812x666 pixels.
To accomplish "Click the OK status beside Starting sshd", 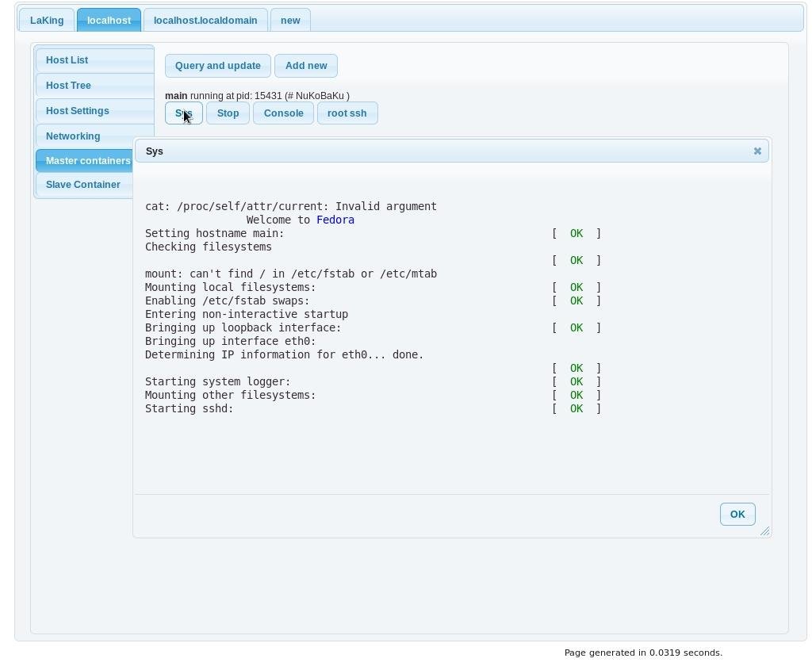I will [576, 408].
